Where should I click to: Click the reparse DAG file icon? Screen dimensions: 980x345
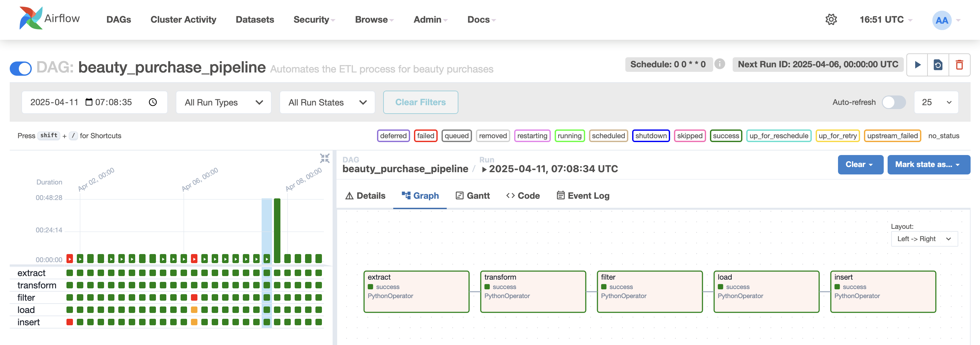coord(938,65)
